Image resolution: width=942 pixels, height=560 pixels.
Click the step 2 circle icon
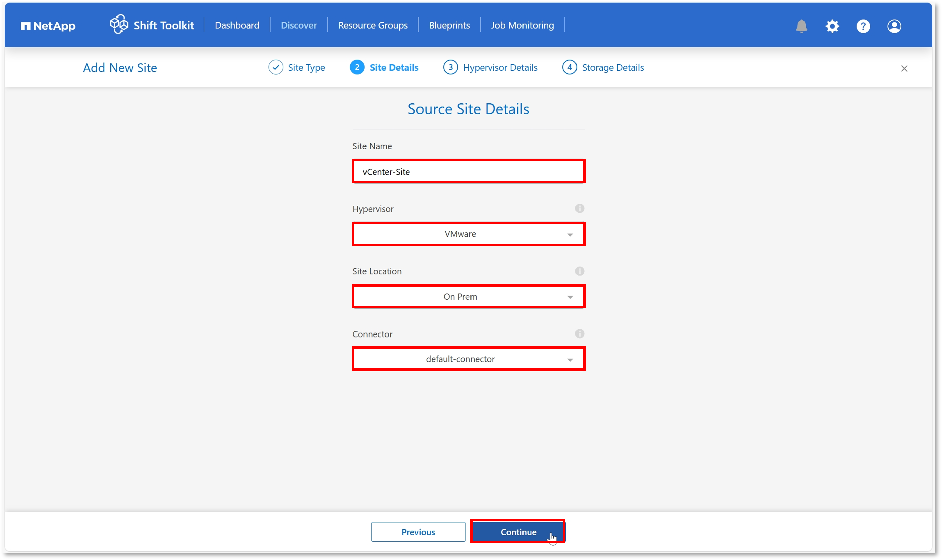tap(357, 67)
